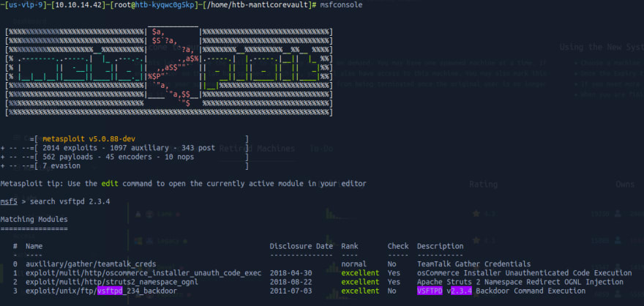Click auxiliary/gather/teamtalk_creds module name
Image resolution: width=644 pixels, height=306 pixels.
pyautogui.click(x=91, y=264)
